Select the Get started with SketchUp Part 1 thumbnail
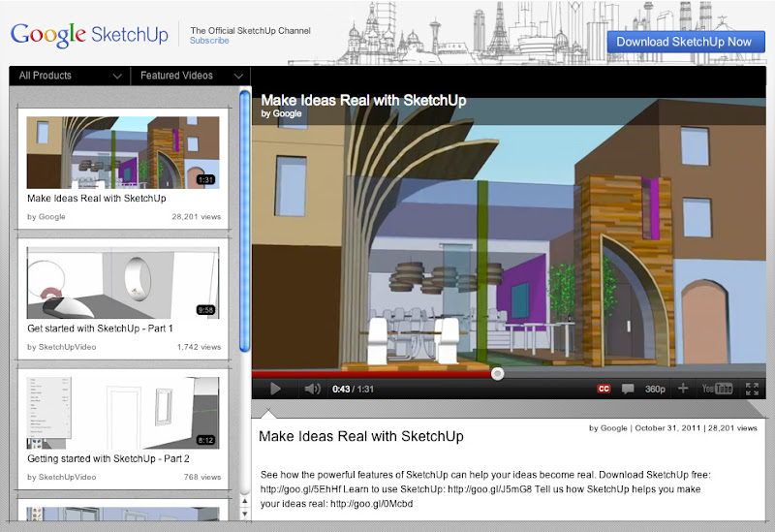The width and height of the screenshot is (775, 532). pos(123,282)
